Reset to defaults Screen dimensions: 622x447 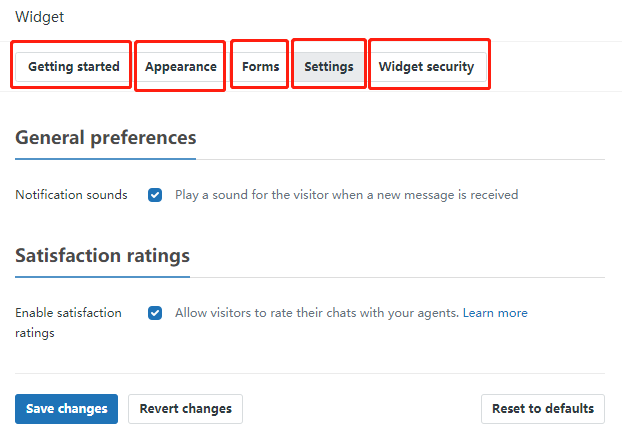click(543, 409)
